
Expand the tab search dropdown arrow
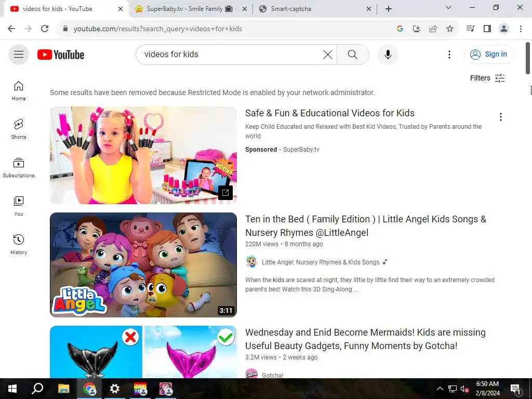tap(448, 7)
